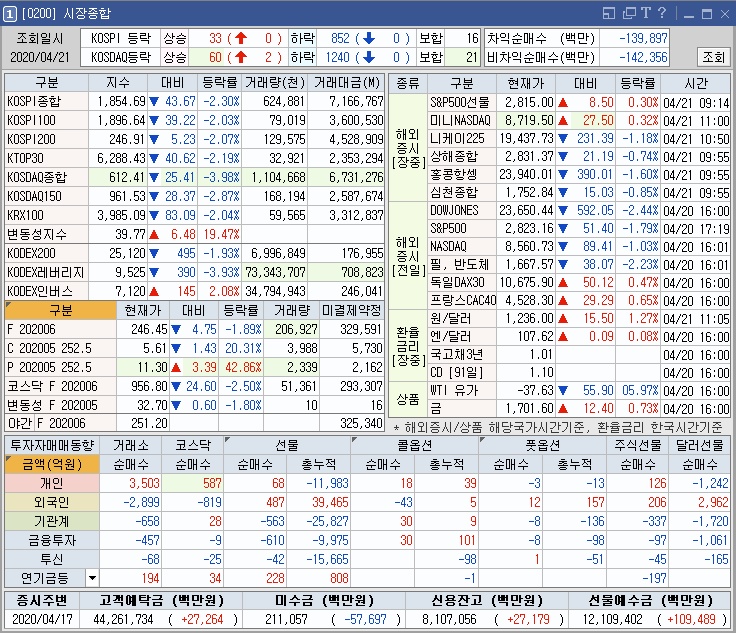This screenshot has width=736, height=633.
Task: Click the orange 금액(억원) header toggle
Action: click(x=52, y=465)
